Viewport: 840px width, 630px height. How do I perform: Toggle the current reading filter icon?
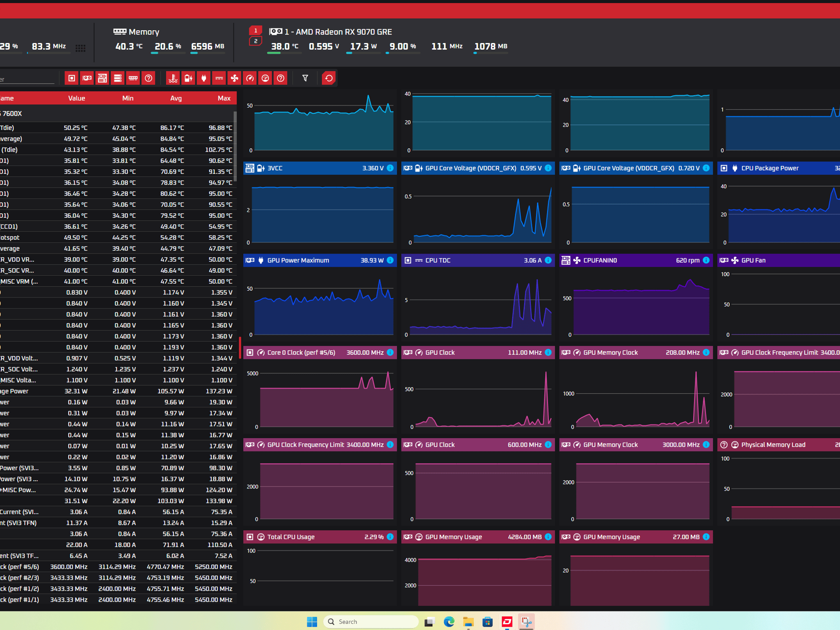coord(219,78)
